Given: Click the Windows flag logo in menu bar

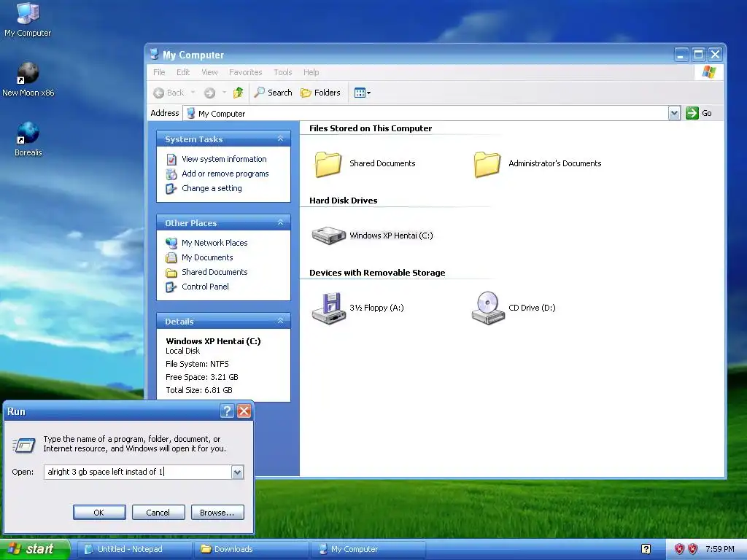Looking at the screenshot, I should 709,72.
